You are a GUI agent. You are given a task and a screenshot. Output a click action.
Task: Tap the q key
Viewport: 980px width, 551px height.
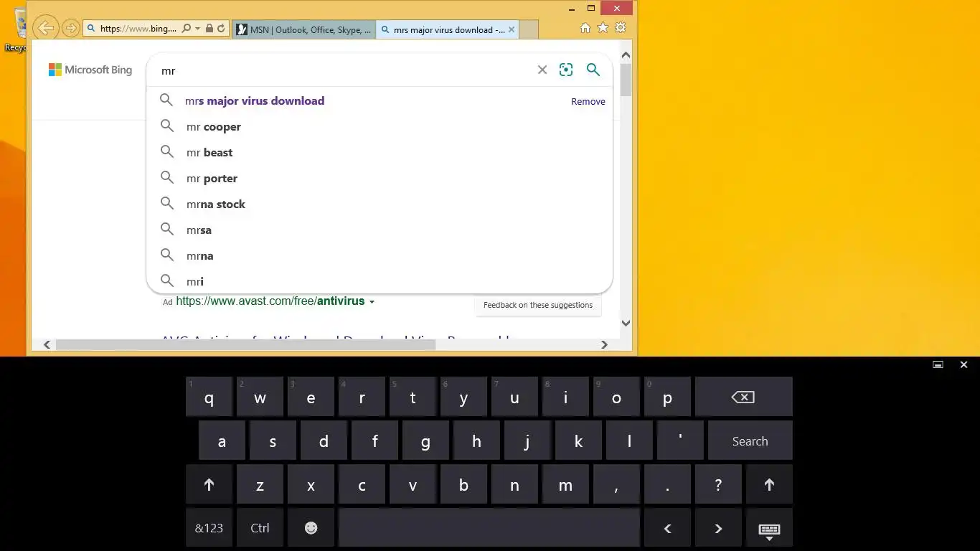209,397
